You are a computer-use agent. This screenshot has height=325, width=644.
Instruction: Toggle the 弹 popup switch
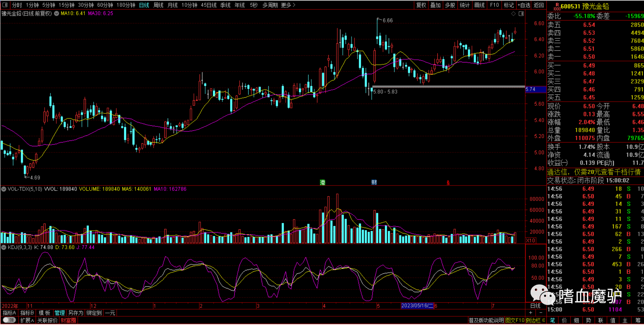(9, 320)
